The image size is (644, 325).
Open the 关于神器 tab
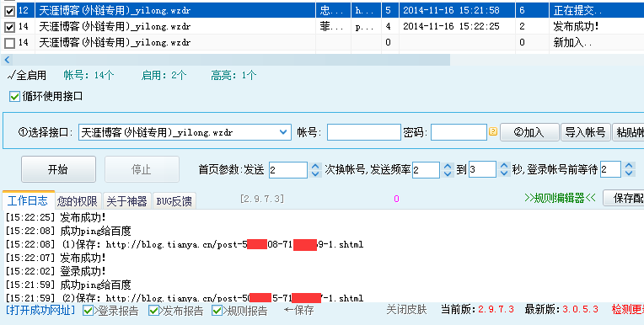pos(127,201)
